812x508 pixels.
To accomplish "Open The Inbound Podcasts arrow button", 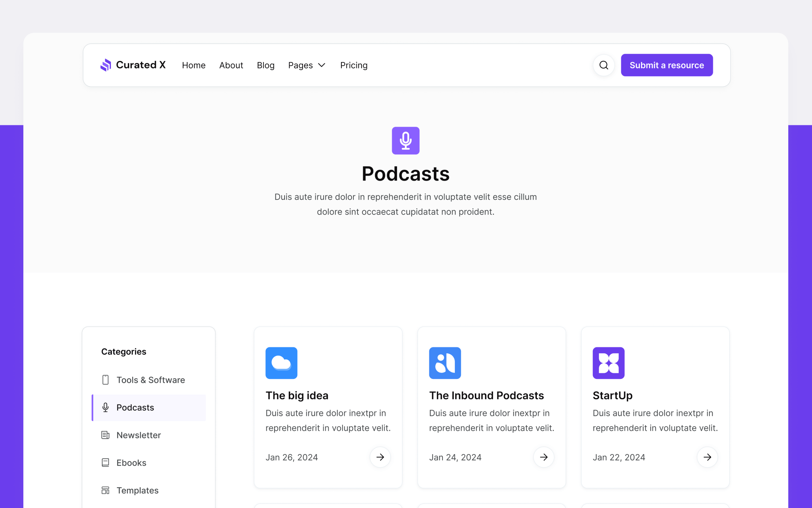I will (544, 457).
